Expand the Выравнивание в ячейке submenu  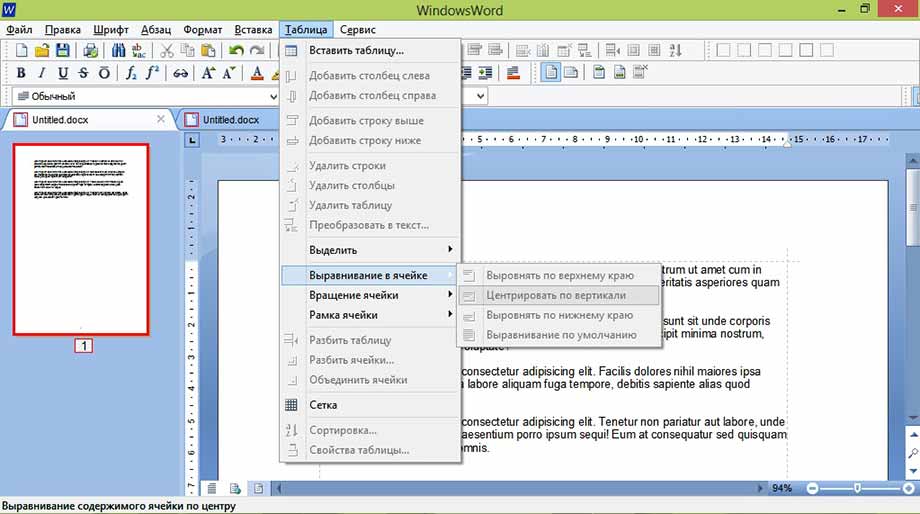[370, 275]
